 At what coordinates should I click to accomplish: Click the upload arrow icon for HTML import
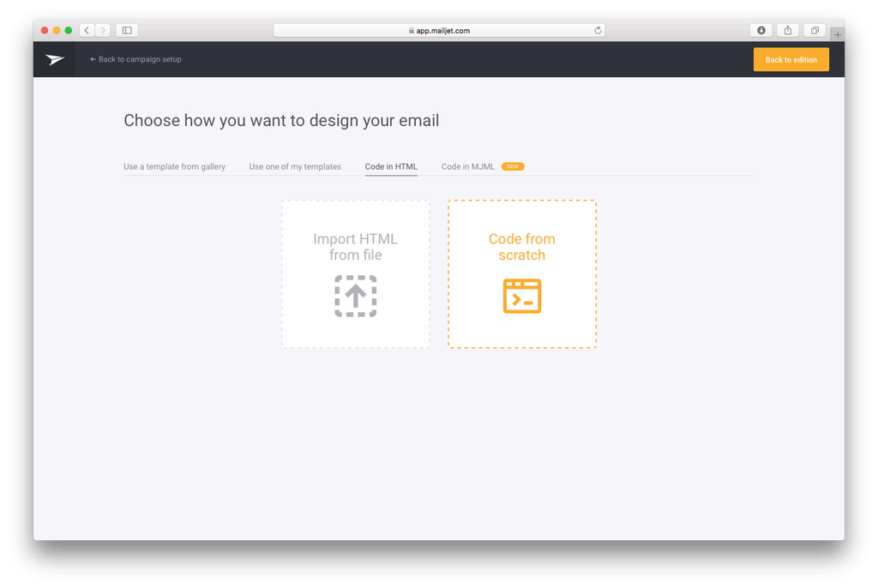pyautogui.click(x=356, y=296)
